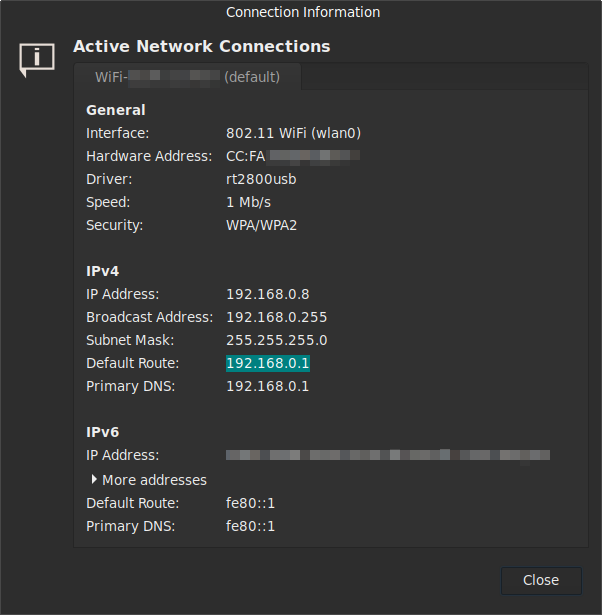Click the Broadcast Address value 192.168.0.255
This screenshot has height=615, width=602.
tap(276, 317)
